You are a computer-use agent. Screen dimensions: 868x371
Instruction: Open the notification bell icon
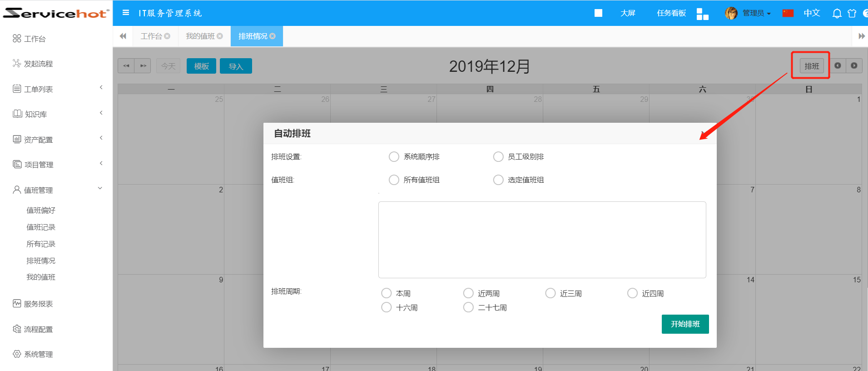pyautogui.click(x=837, y=13)
